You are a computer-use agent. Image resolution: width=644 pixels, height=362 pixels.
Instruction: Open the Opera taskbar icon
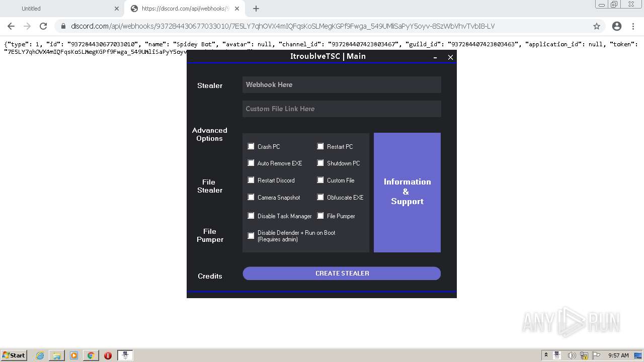[x=108, y=355]
